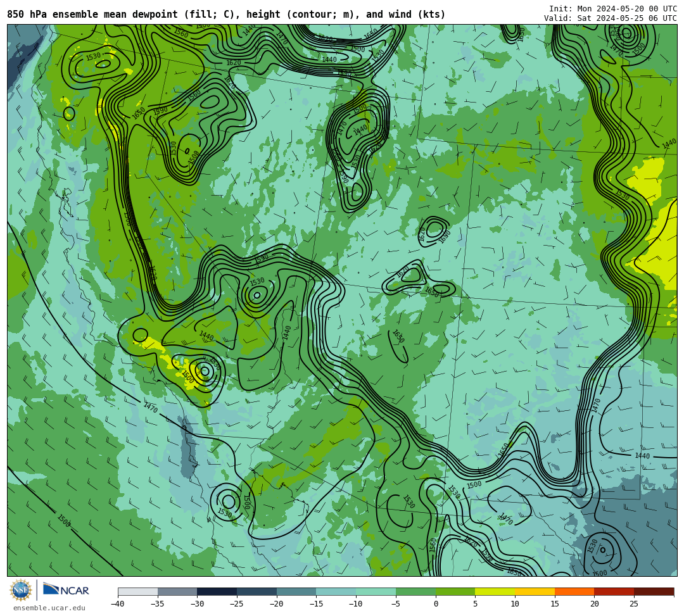
Task: Click the -40 colorbar tick label
Action: tap(118, 604)
